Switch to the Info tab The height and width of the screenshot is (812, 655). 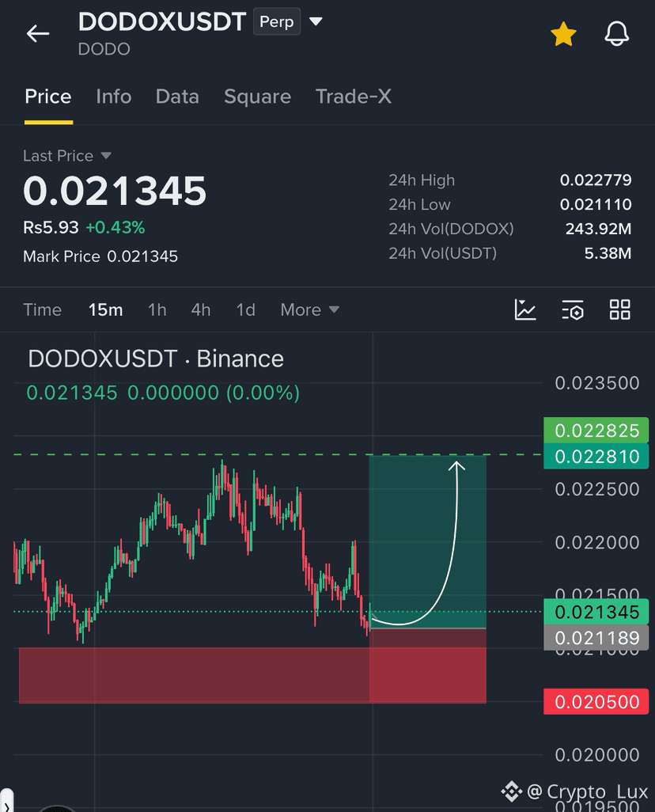113,97
